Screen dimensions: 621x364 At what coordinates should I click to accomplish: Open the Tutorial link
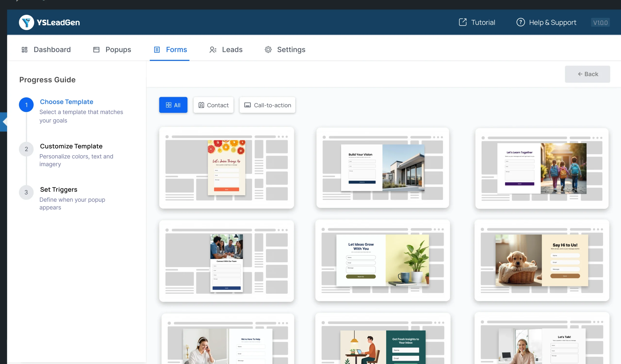click(477, 22)
